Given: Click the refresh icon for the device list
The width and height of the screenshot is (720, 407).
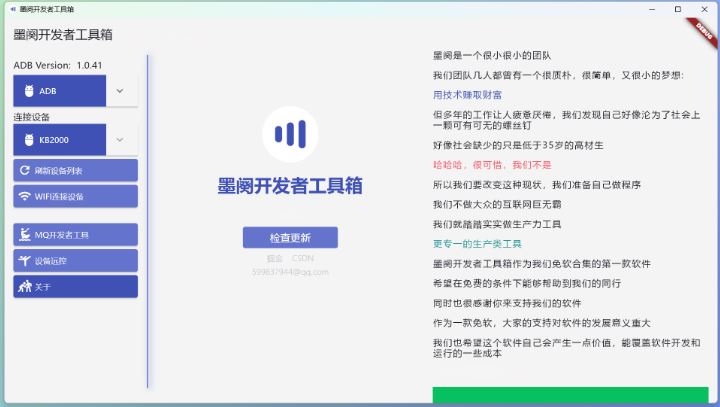Looking at the screenshot, I should [24, 170].
